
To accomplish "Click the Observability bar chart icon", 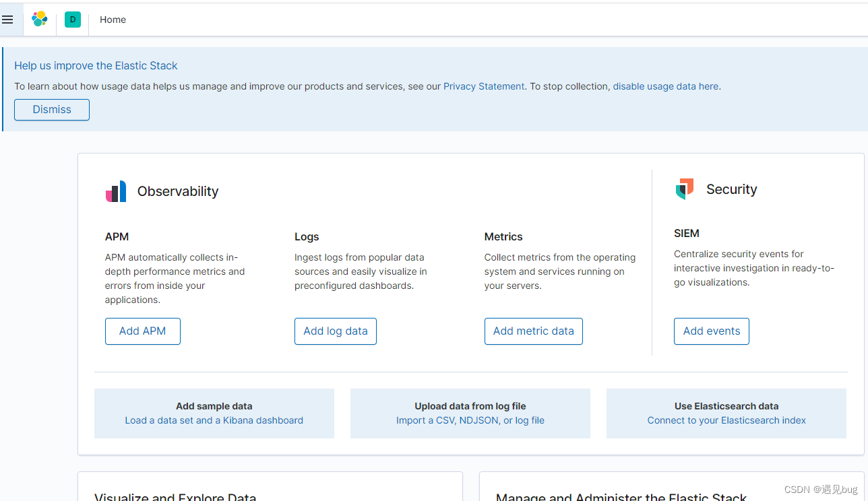I will (116, 191).
